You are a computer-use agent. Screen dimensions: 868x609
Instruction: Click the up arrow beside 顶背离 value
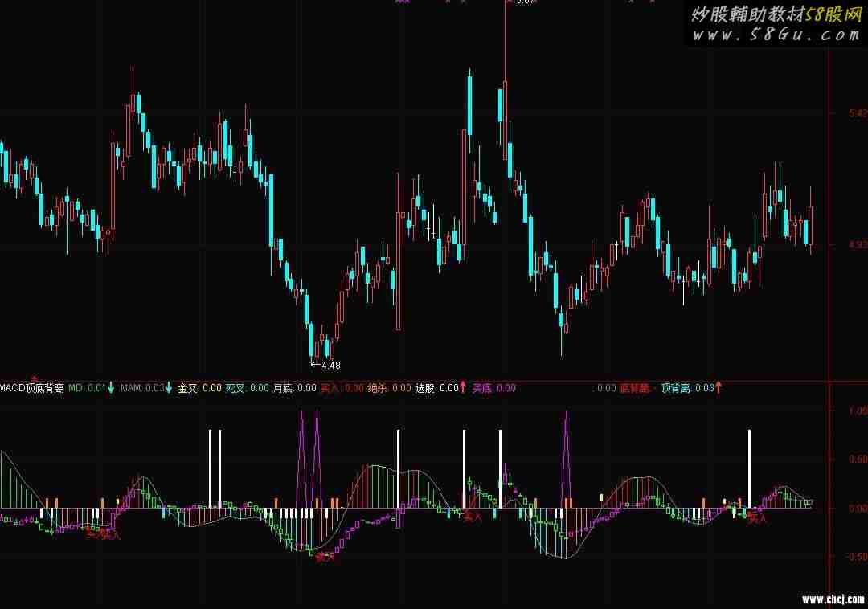coord(719,388)
